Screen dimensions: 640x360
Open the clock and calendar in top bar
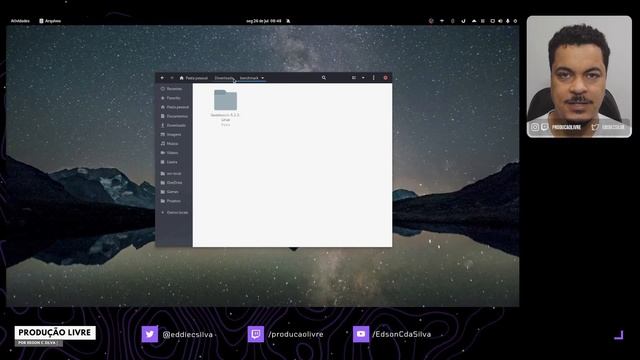point(264,21)
